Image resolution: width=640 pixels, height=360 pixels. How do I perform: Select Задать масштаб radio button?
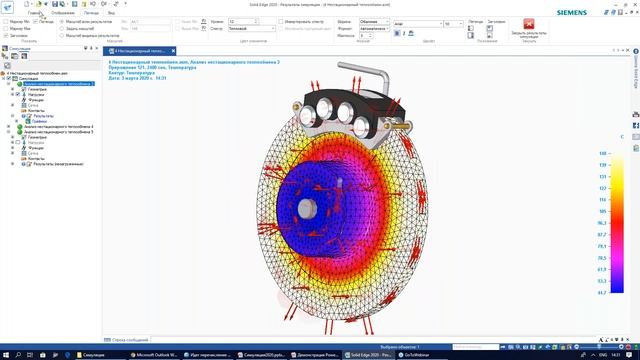[x=62, y=29]
